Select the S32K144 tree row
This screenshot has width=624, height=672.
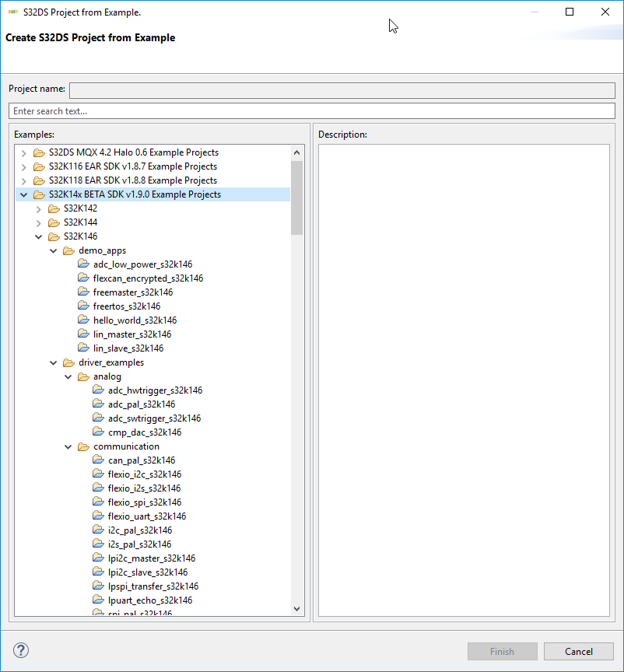pos(81,222)
